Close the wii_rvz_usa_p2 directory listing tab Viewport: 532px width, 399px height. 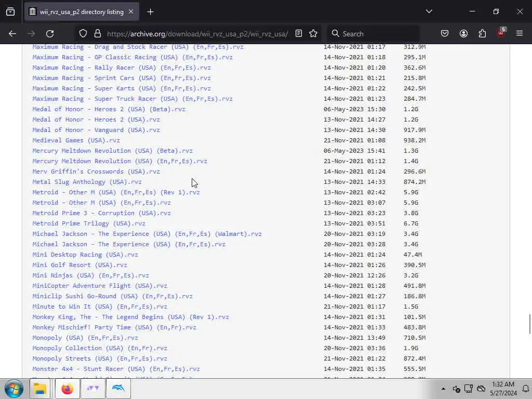(131, 12)
